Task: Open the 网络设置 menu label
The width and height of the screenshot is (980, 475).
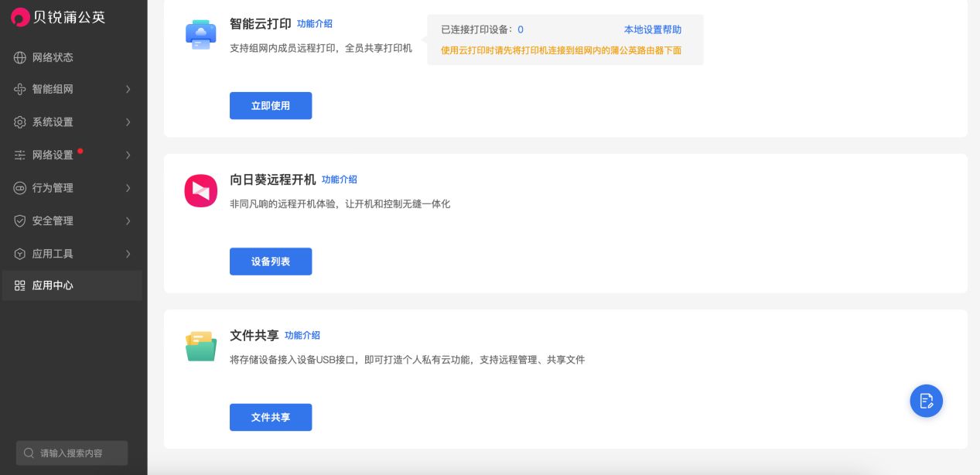Action: click(x=53, y=155)
